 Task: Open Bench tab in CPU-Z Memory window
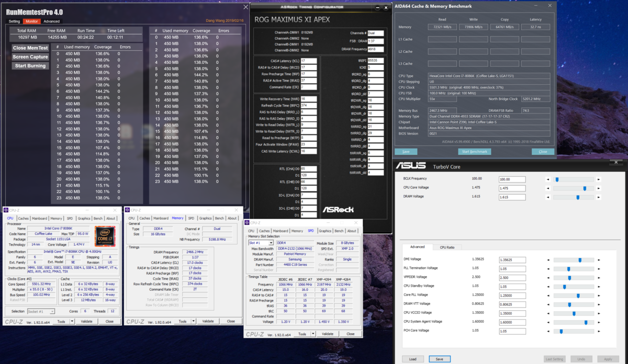click(x=219, y=218)
